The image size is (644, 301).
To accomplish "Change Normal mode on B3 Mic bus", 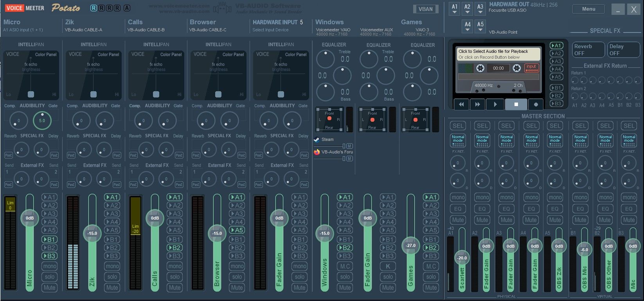I will (629, 141).
